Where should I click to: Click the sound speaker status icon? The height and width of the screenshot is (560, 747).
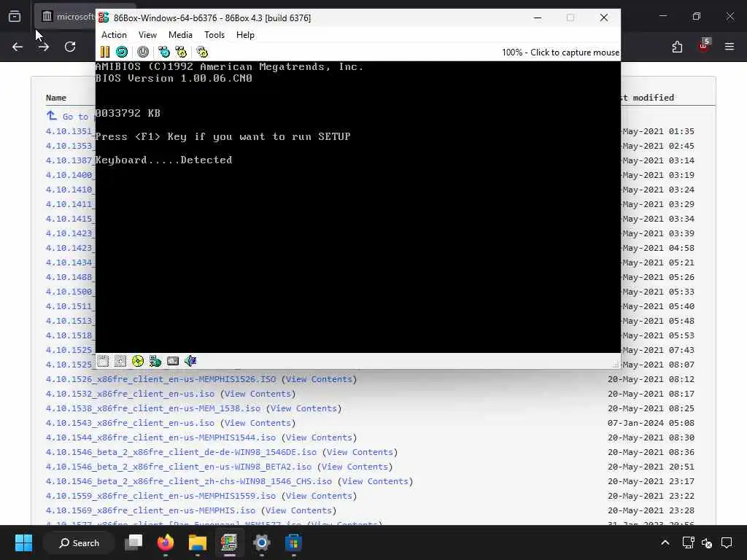[190, 361]
